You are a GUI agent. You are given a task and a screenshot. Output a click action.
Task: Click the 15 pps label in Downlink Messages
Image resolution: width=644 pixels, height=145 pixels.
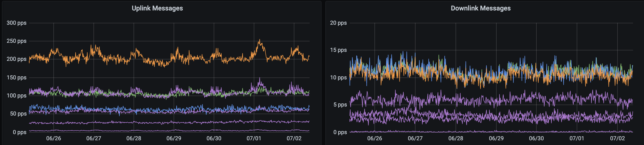click(338, 50)
